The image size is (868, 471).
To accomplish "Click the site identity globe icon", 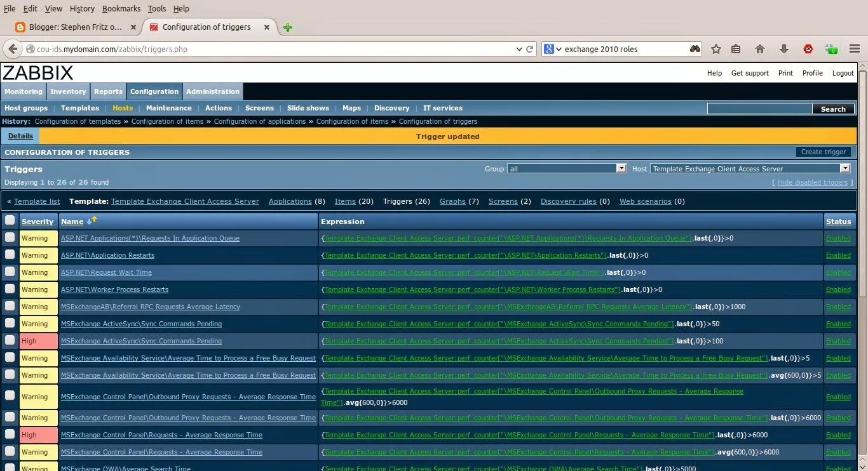I will 30,49.
